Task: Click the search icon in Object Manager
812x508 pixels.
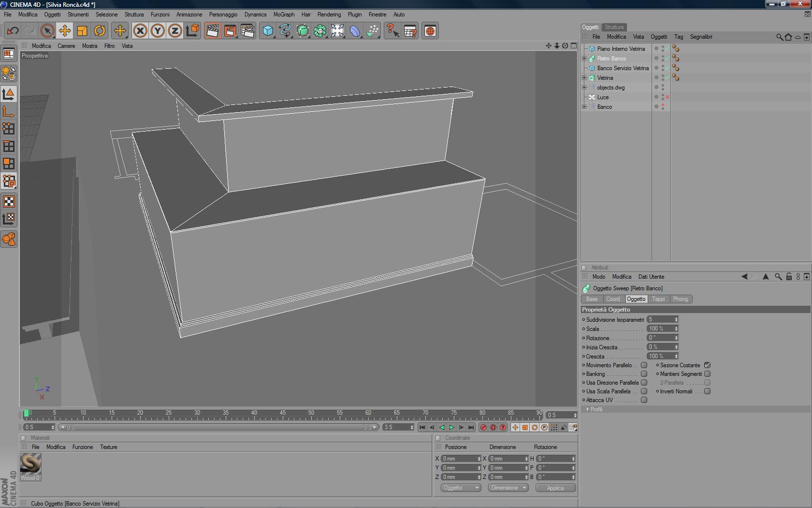Action: coord(779,37)
